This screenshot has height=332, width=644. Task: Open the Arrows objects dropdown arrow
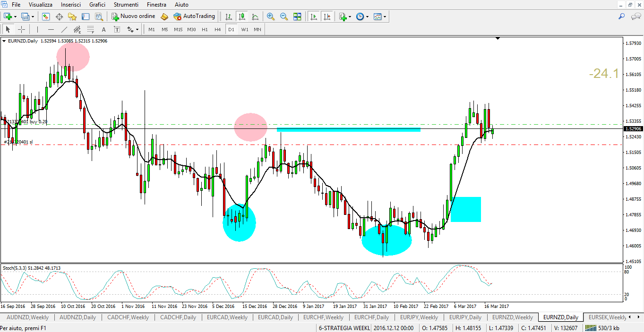point(137,29)
